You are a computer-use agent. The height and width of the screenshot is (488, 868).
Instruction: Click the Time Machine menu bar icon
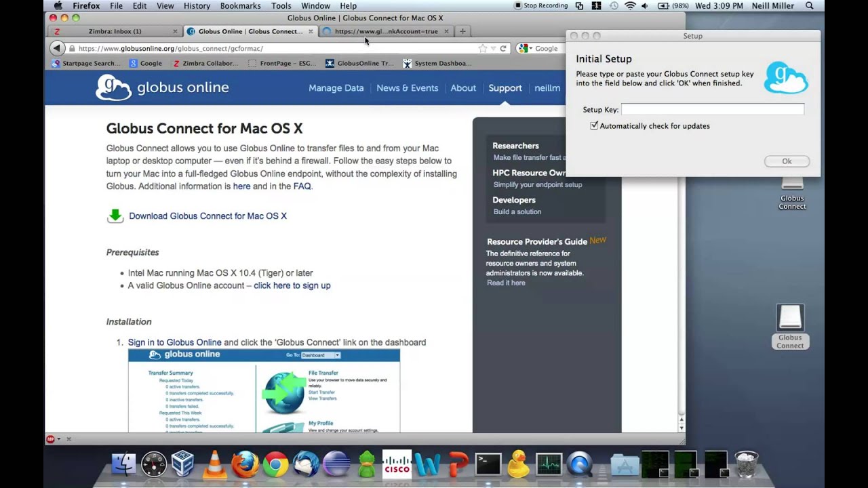coord(614,5)
